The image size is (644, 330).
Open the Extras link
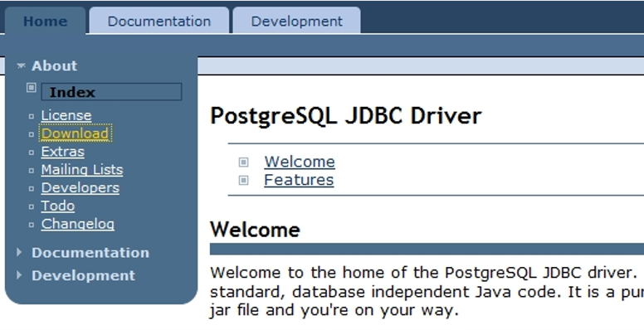[62, 152]
